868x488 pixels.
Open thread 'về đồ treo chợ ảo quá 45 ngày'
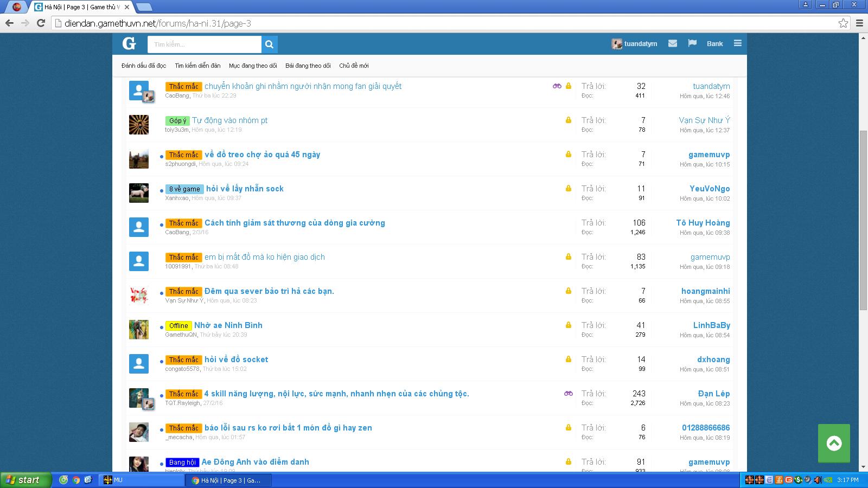click(x=263, y=155)
